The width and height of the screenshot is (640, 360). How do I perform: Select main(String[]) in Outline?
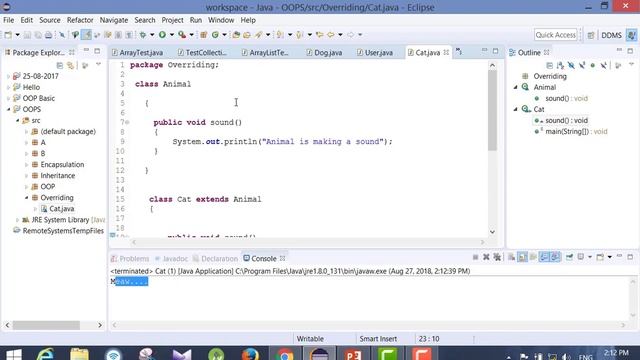pos(576,132)
